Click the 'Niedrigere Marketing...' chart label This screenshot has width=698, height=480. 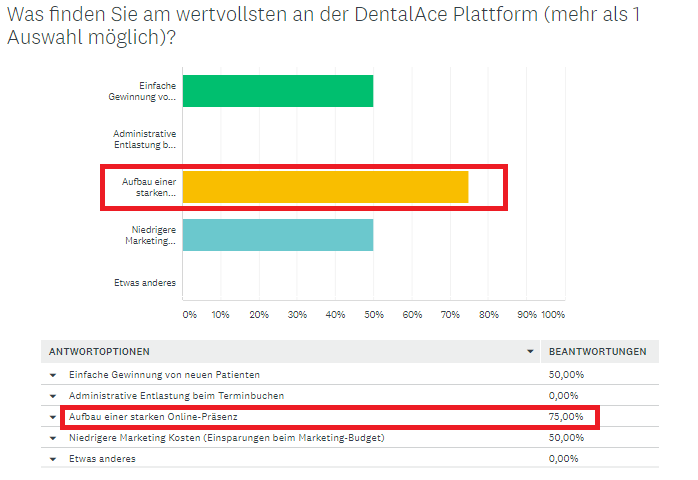click(x=150, y=236)
